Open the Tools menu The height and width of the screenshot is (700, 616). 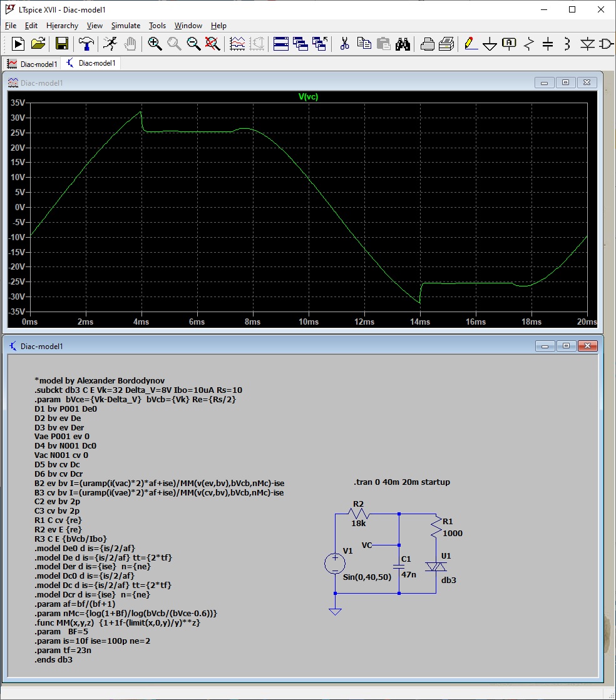click(x=157, y=26)
